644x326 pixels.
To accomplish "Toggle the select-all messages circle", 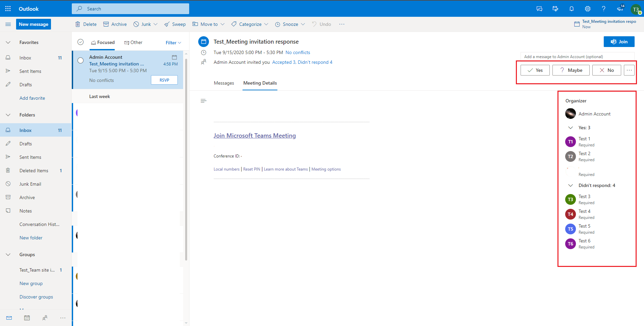I will (x=80, y=42).
